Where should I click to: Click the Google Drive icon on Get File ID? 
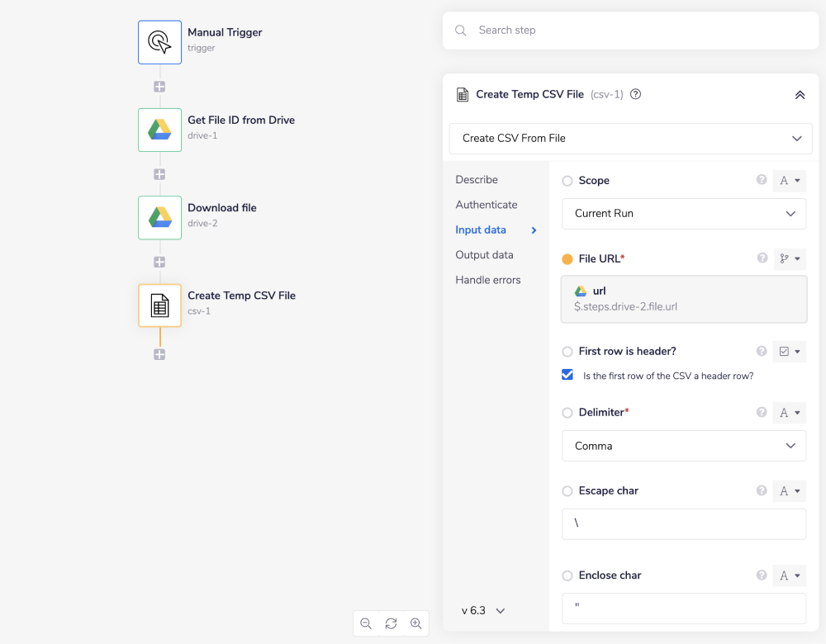tap(159, 130)
